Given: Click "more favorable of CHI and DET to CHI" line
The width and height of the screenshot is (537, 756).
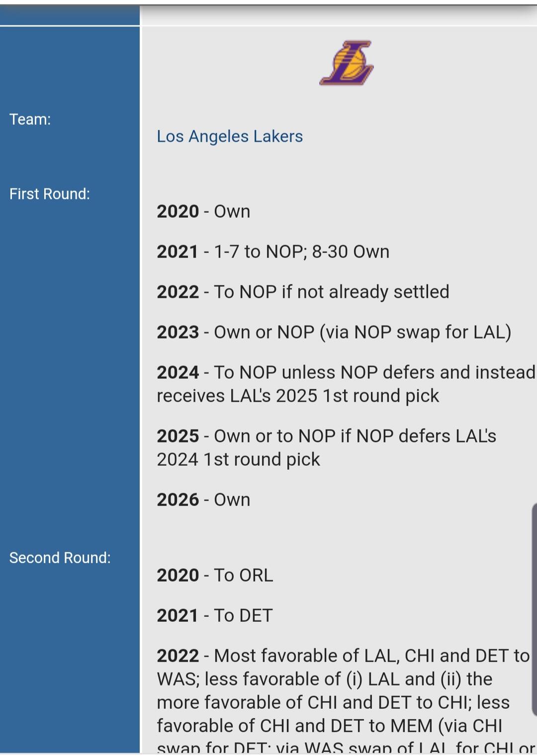Looking at the screenshot, I should [333, 702].
